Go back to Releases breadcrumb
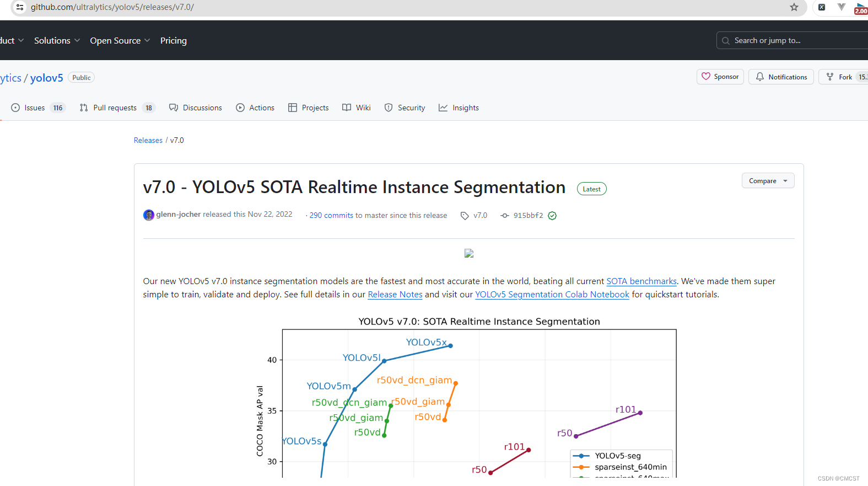 [x=148, y=140]
